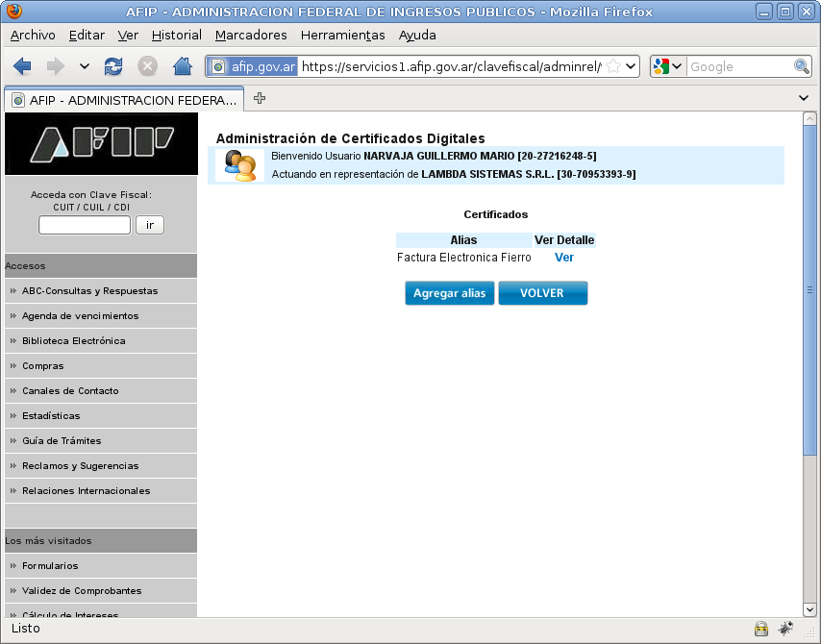Screen dimensions: 821x644
Task: Open the Archivo menu
Action: point(33,35)
